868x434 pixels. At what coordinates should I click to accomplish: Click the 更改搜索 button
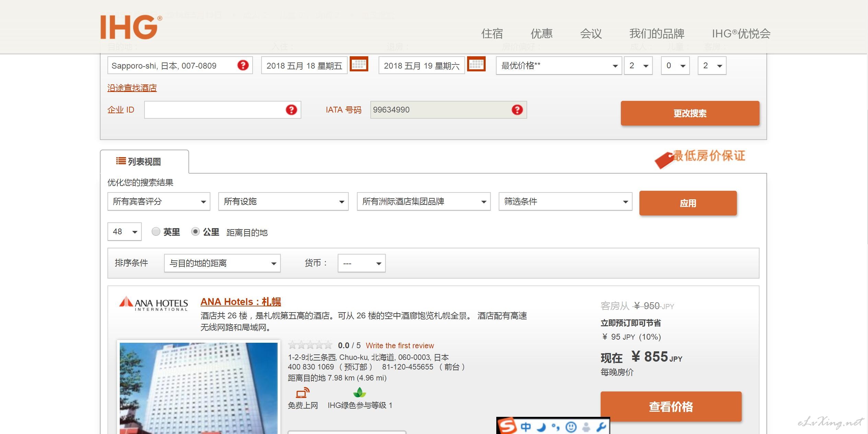690,113
